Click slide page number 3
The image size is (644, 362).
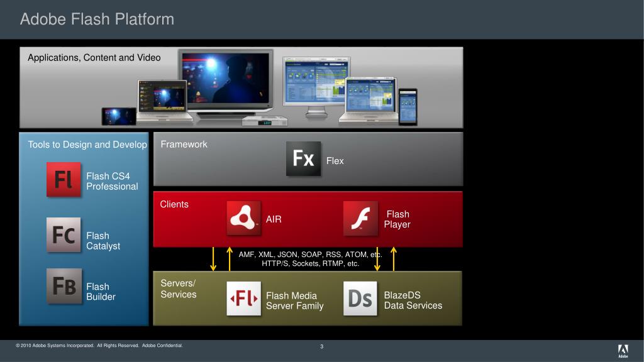tap(321, 347)
